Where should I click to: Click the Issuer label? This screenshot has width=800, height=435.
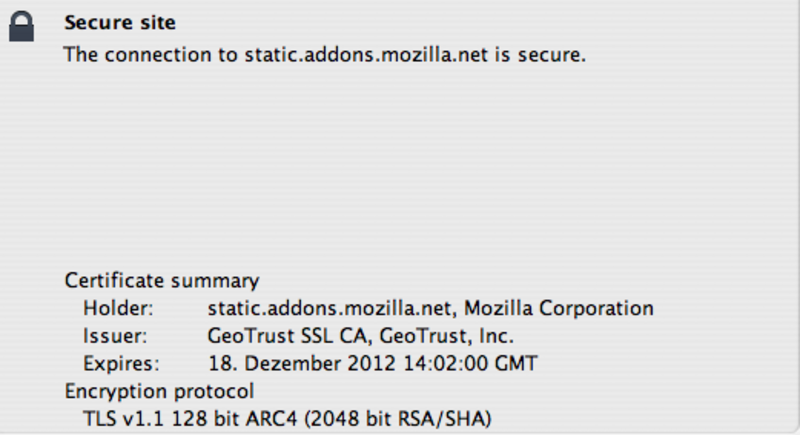[115, 336]
